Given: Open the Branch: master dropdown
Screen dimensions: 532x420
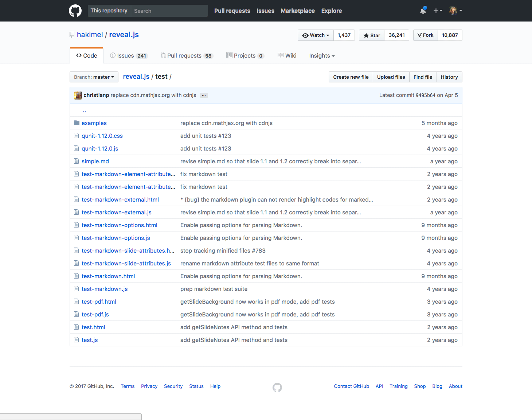Looking at the screenshot, I should click(x=94, y=77).
